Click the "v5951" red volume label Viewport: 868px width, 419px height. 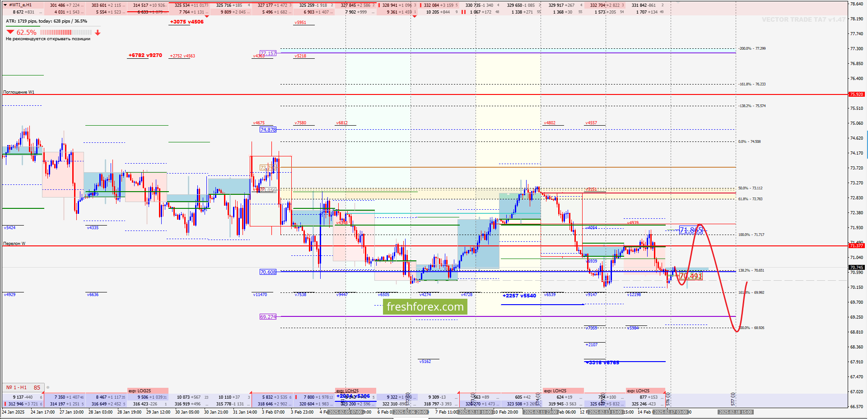tap(300, 23)
